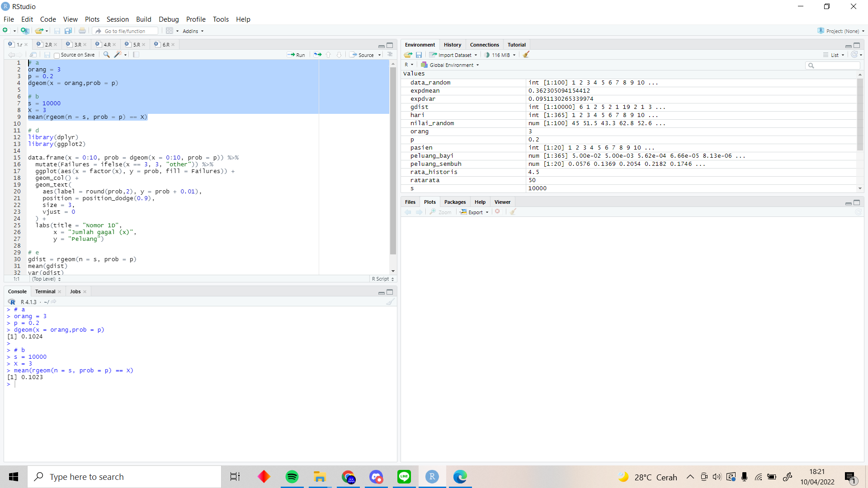This screenshot has height=488, width=868.
Task: Click the show document outline icon
Action: (390, 55)
